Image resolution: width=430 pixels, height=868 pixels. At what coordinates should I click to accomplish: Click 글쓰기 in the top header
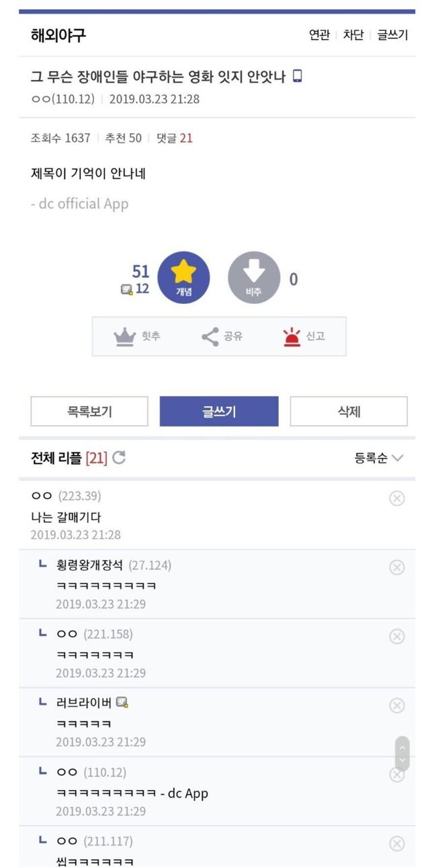pos(392,35)
